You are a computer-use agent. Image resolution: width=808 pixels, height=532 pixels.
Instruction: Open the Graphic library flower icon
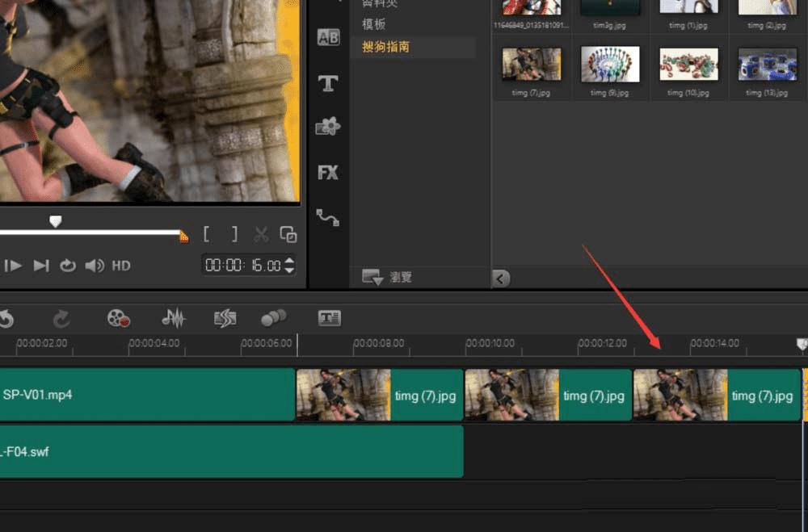click(328, 127)
